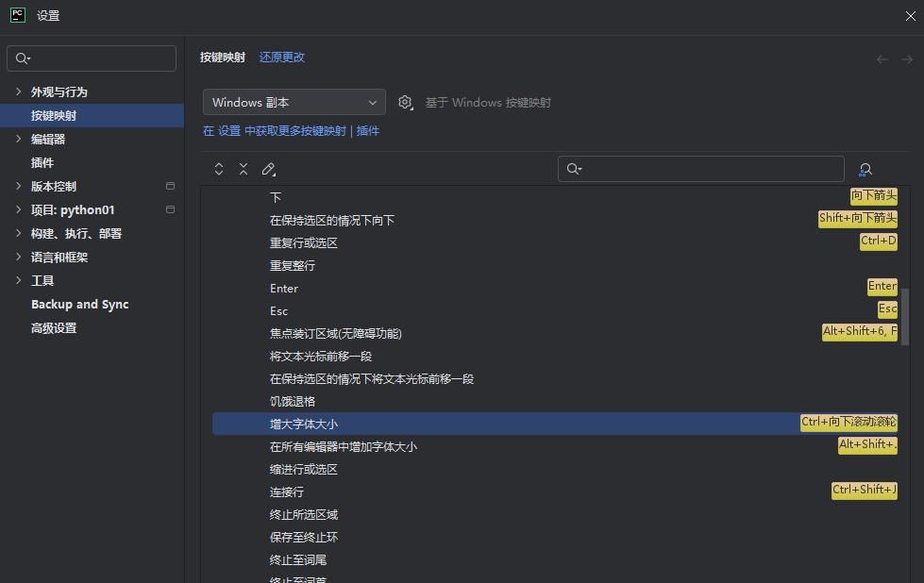Open the edit shortcut pencil icon
The image size is (924, 583).
click(x=269, y=169)
